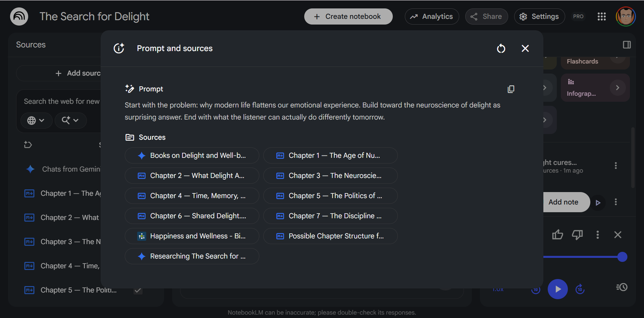Skip back ten seconds in the audio
The height and width of the screenshot is (318, 644).
click(x=535, y=289)
